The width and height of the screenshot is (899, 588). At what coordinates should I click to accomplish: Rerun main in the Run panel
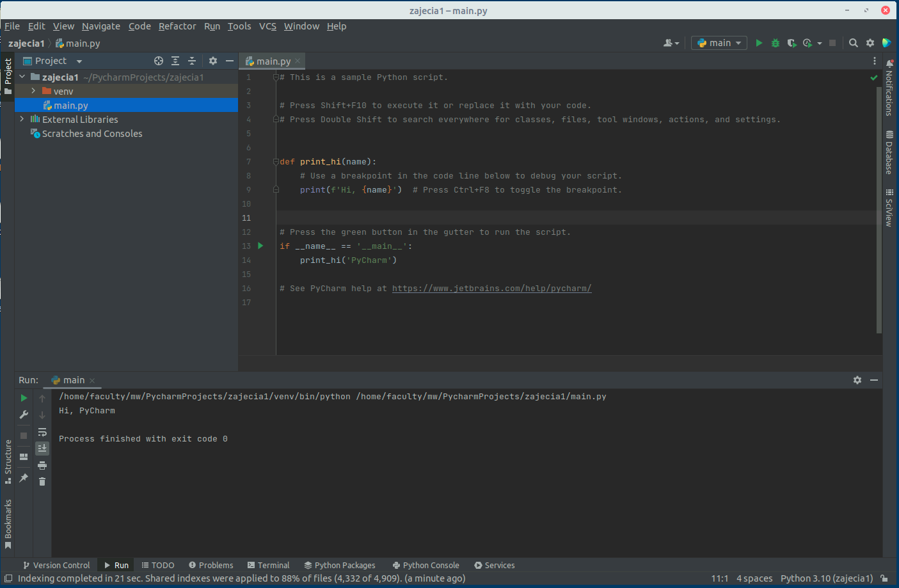[24, 398]
